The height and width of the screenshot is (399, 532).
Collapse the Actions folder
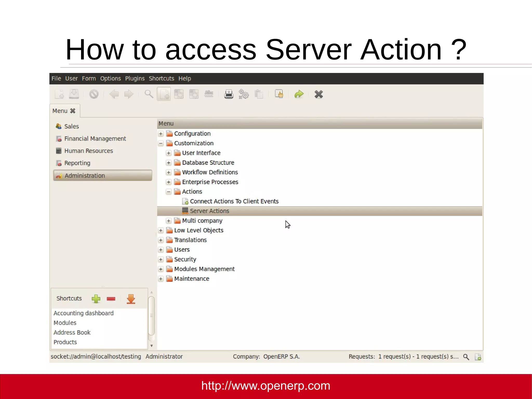(169, 192)
